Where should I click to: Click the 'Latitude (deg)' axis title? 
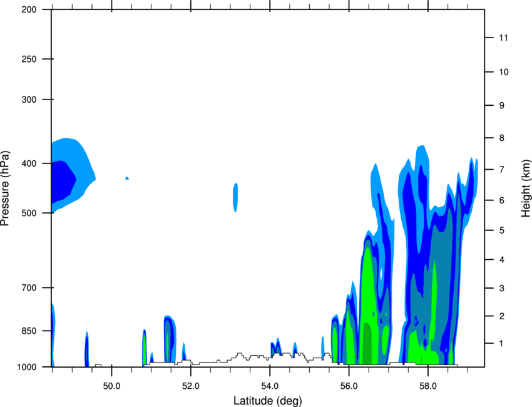267,401
